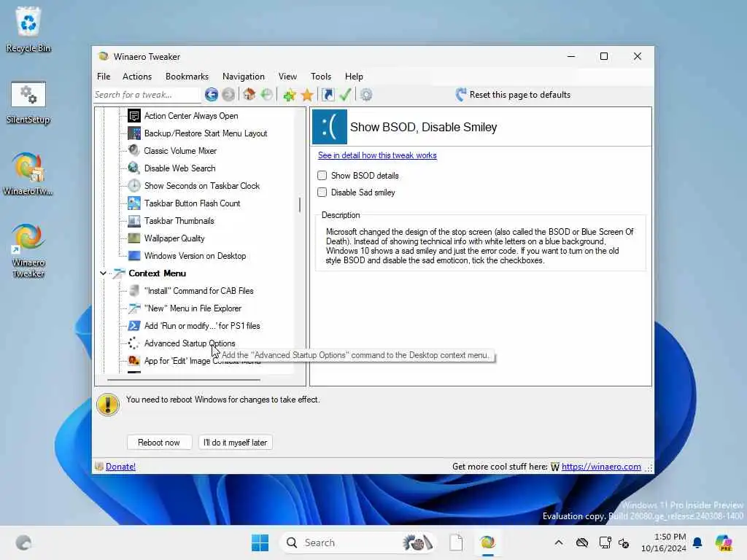The image size is (747, 560).
Task: Open the Windows Start button
Action: tap(260, 542)
